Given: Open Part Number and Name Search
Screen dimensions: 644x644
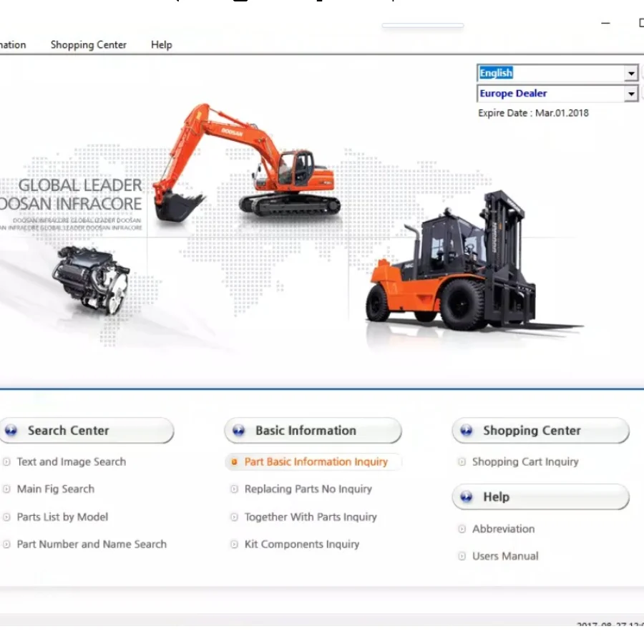Looking at the screenshot, I should tap(92, 545).
